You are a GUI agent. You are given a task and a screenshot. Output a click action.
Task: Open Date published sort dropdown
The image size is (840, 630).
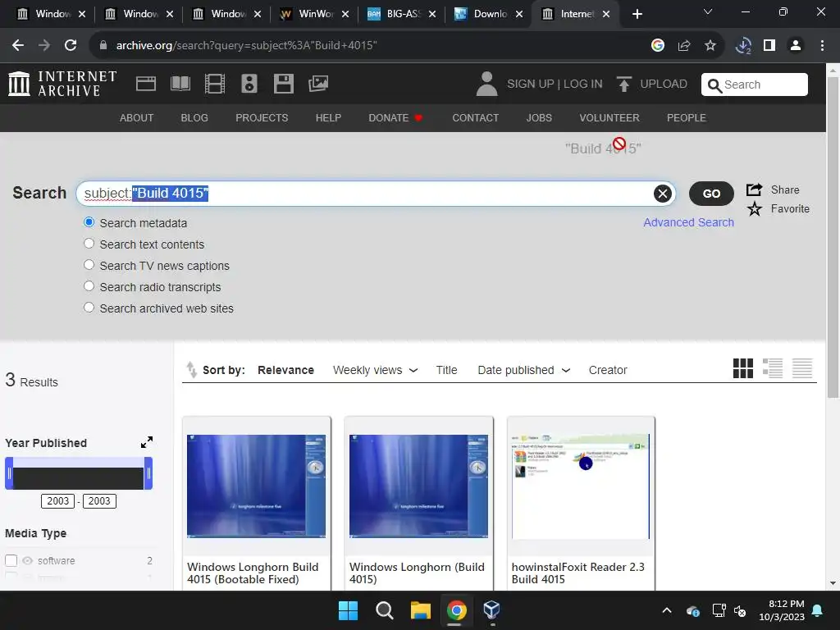[x=524, y=370]
